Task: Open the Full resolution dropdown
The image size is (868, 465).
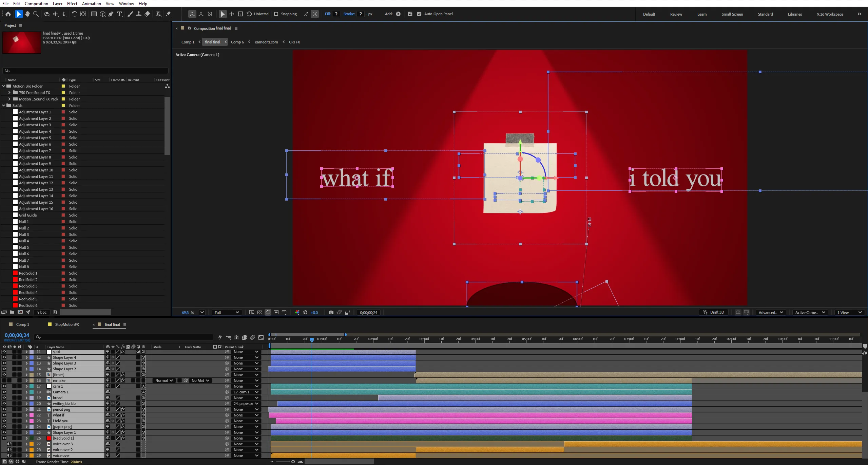Action: [227, 313]
